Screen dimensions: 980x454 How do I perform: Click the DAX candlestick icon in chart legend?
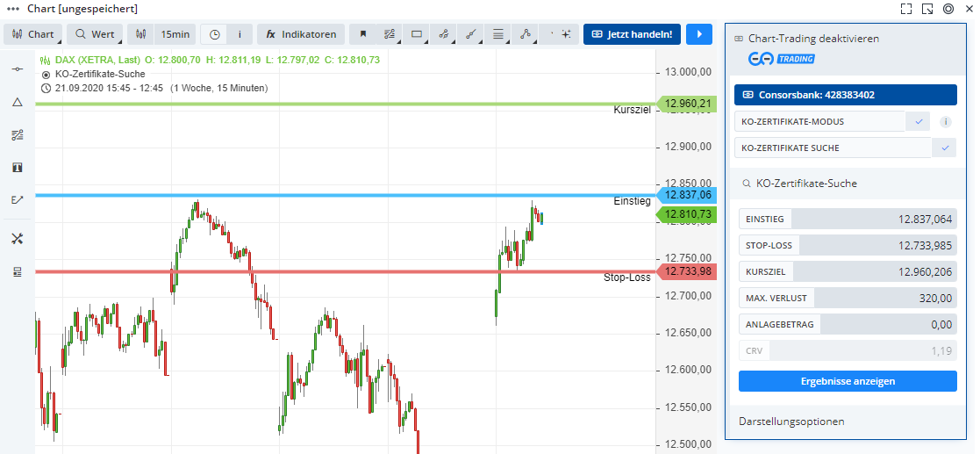click(x=45, y=61)
